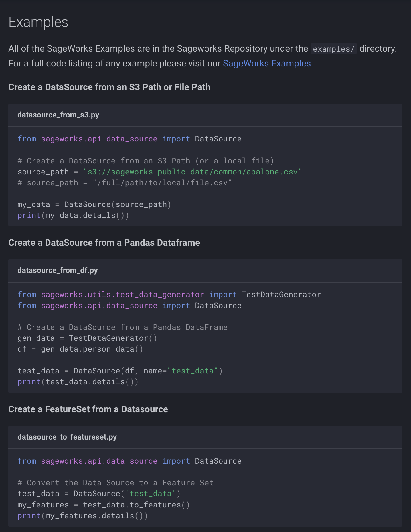Click line 'my_features = test_data.to_features()'
The width and height of the screenshot is (411, 532).
pyautogui.click(x=104, y=505)
